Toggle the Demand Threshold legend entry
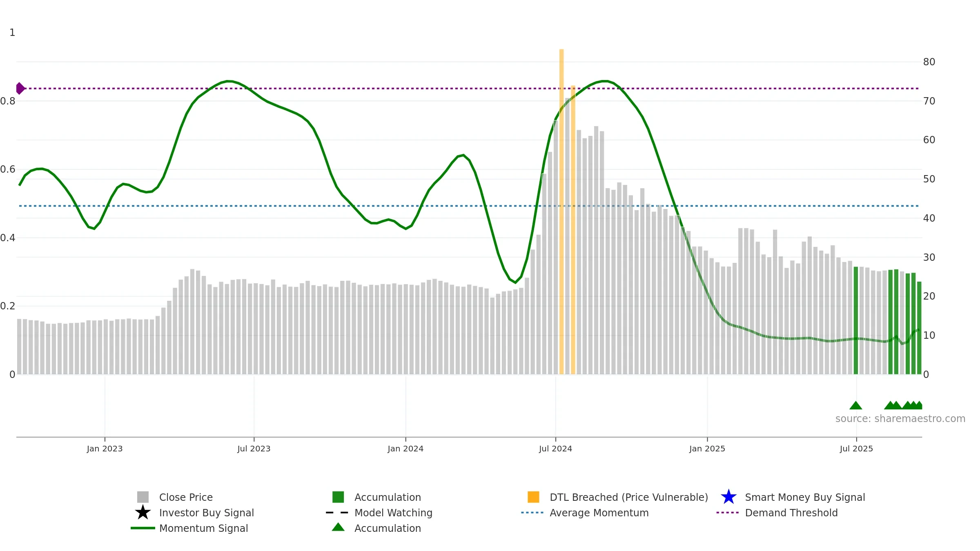Image resolution: width=980 pixels, height=551 pixels. [x=777, y=512]
